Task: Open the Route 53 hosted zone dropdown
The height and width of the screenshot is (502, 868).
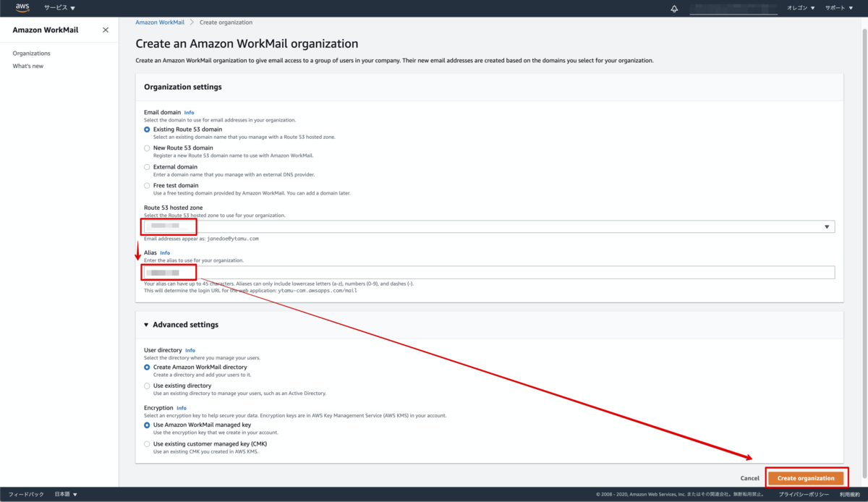Action: 489,227
